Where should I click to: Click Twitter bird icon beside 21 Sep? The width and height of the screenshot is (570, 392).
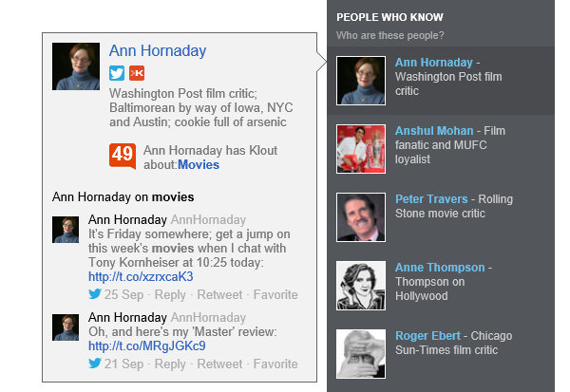(95, 364)
